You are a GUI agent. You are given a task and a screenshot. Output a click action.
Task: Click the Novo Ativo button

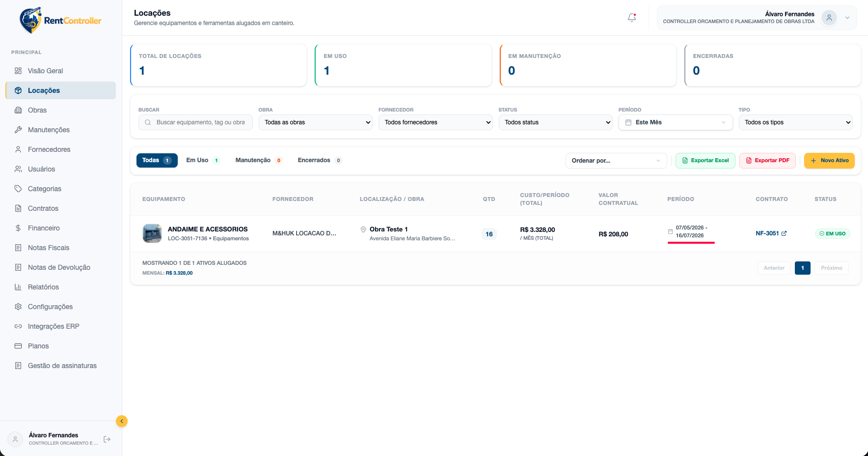pyautogui.click(x=829, y=161)
